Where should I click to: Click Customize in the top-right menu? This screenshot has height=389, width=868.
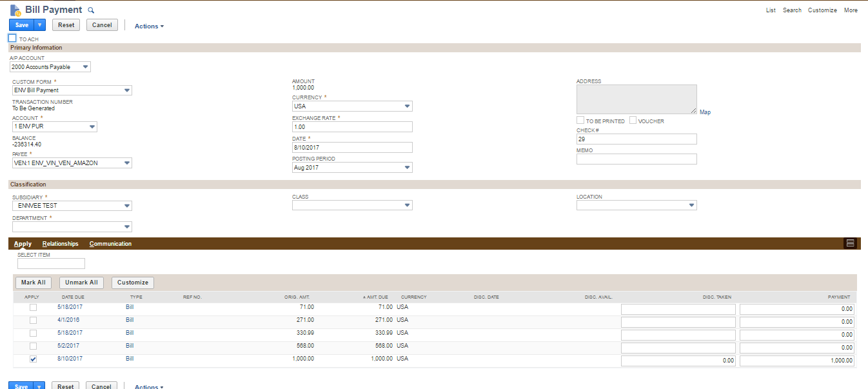point(822,10)
